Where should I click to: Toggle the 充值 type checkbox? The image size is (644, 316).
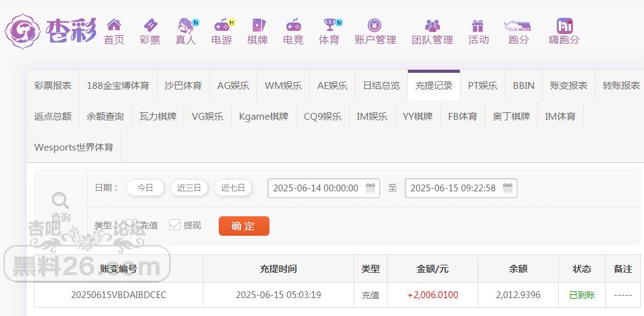tap(132, 225)
